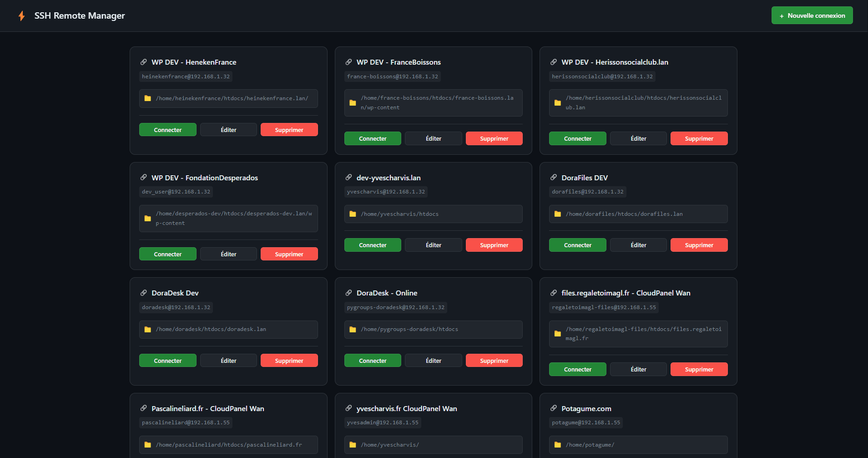Delete the DoraDesk - Online connection

tap(494, 361)
